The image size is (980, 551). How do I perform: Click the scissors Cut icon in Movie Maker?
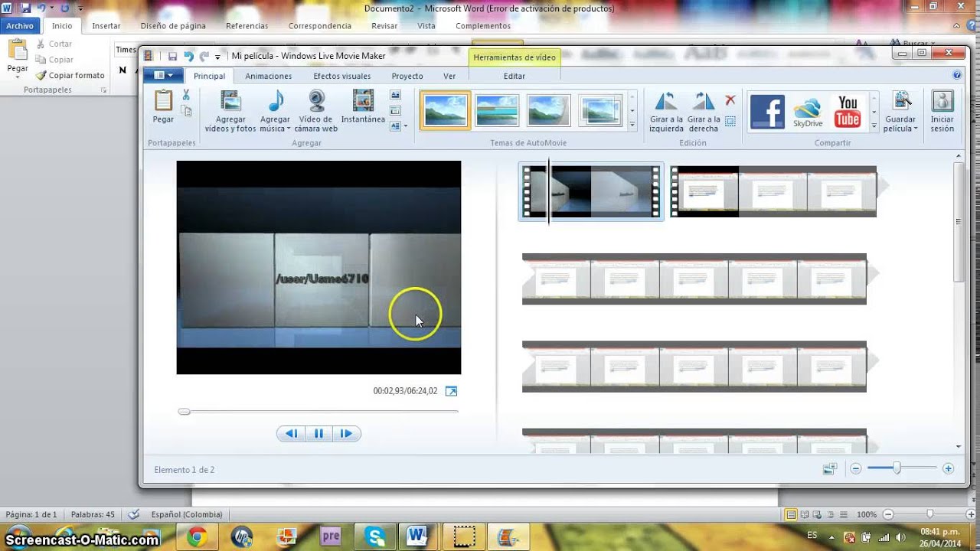(186, 95)
